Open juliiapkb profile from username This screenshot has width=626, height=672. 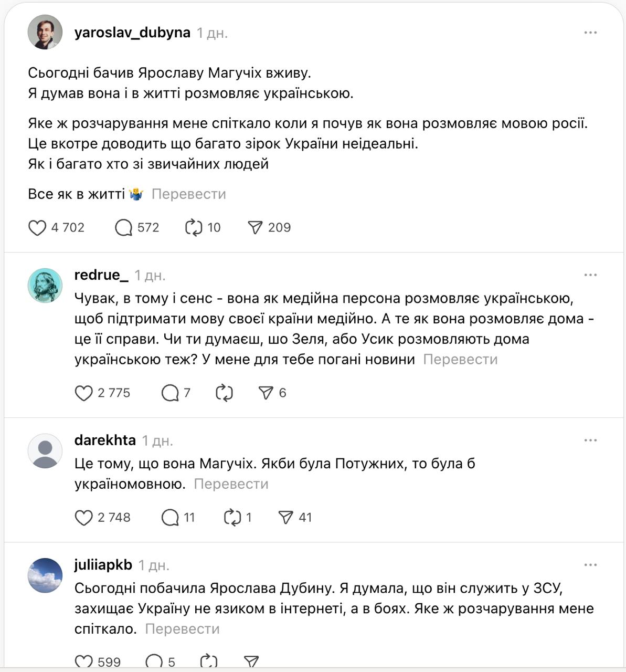click(103, 565)
